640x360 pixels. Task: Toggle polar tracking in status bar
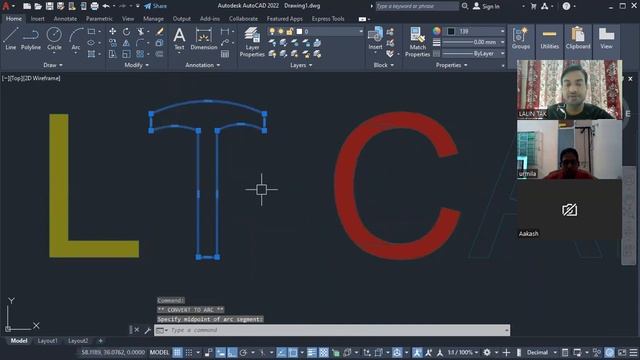(244, 352)
